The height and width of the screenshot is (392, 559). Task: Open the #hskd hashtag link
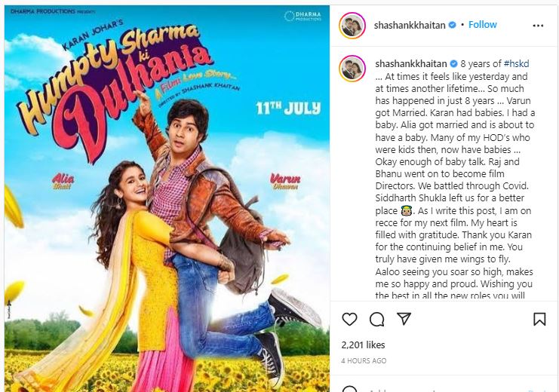516,64
